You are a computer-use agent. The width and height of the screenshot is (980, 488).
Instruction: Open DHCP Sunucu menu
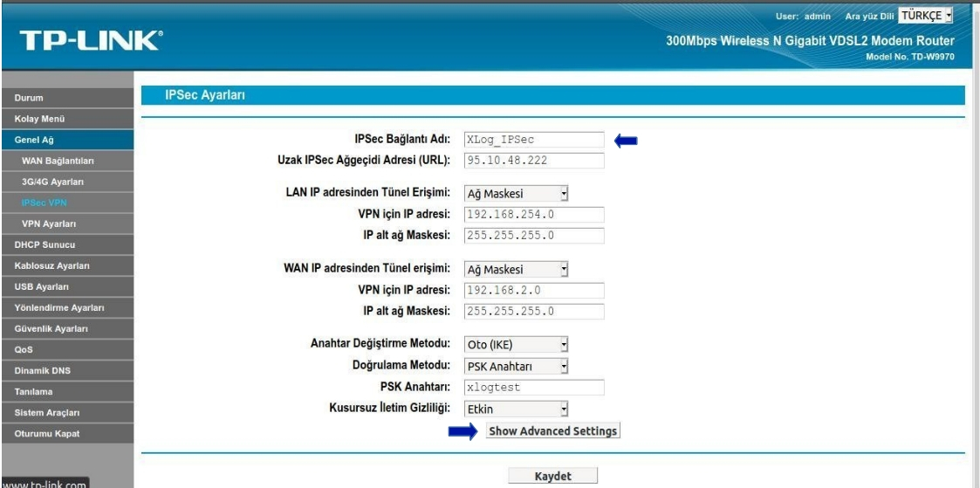tap(67, 245)
